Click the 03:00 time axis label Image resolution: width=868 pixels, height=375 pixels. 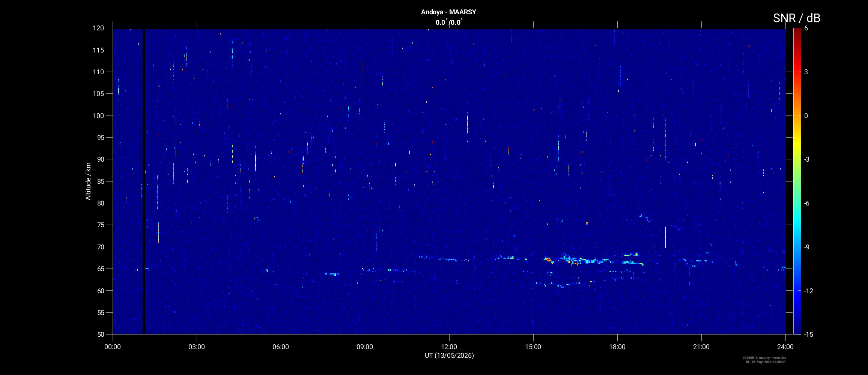[197, 347]
